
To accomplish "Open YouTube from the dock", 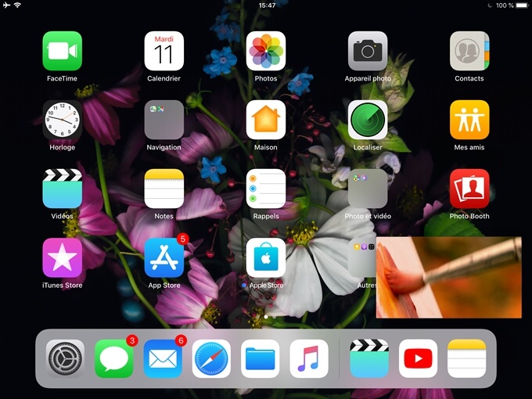I will 418,358.
